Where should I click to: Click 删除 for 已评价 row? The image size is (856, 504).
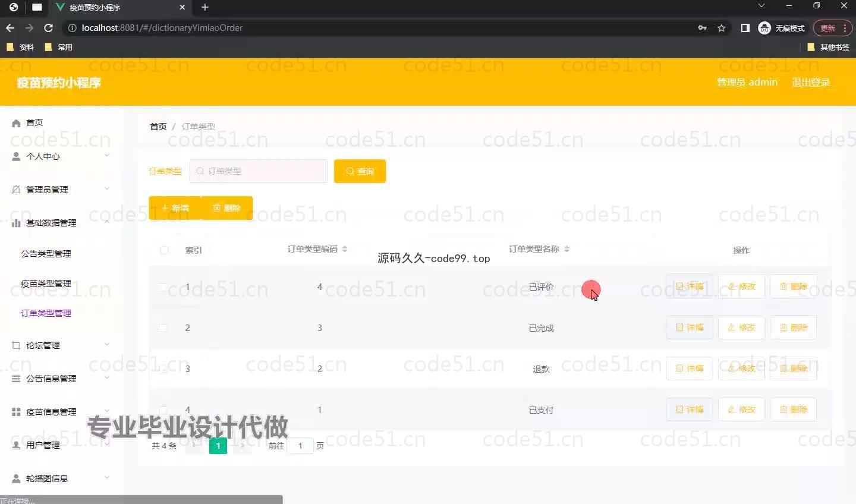pos(794,286)
